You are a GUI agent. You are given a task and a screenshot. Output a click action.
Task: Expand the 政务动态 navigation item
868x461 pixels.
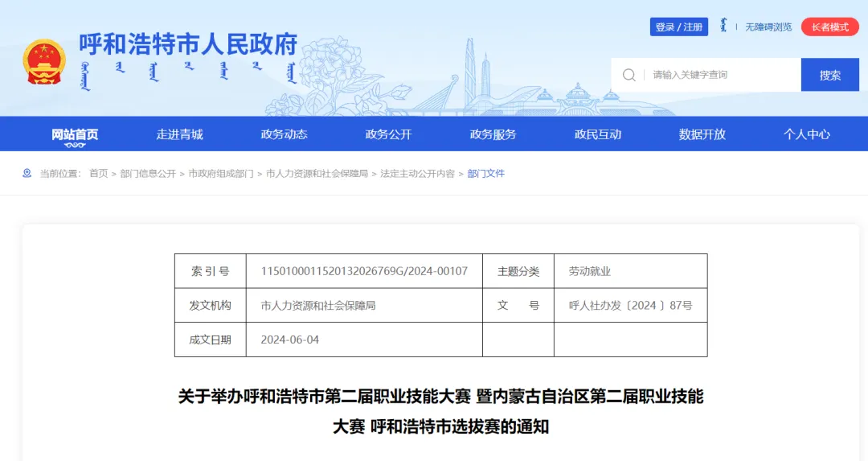click(284, 134)
